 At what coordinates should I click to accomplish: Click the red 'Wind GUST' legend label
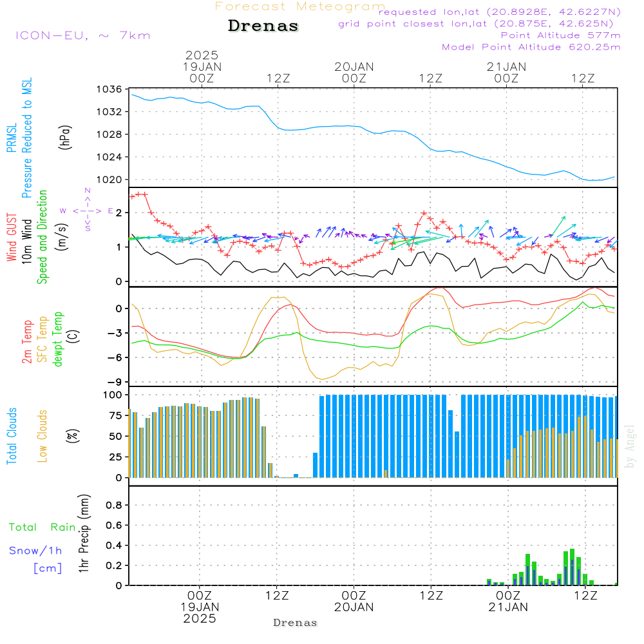point(12,237)
